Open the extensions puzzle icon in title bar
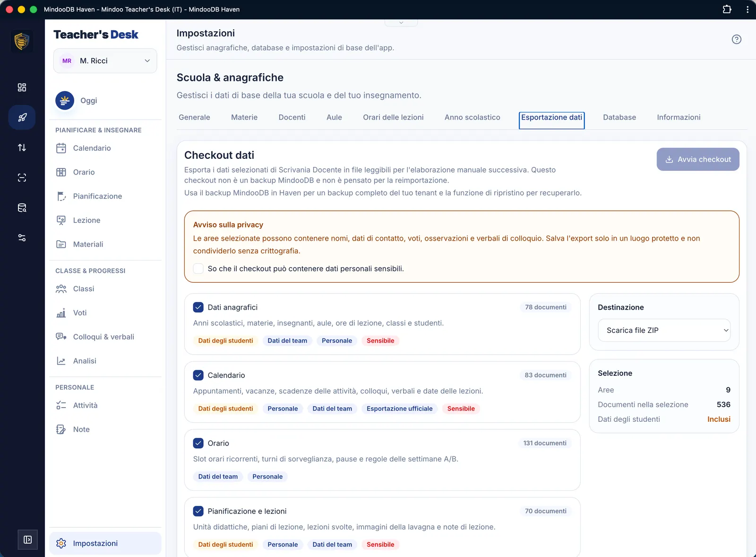 727,9
